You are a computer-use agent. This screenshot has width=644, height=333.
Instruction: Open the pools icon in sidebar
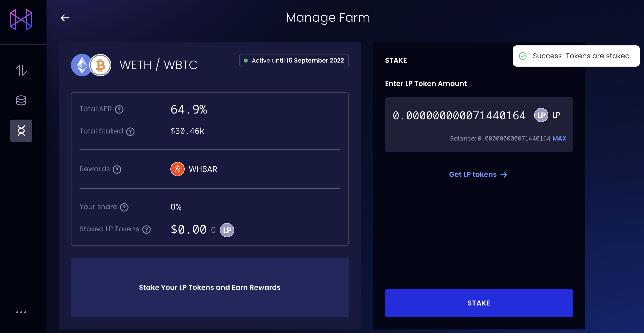pos(21,100)
